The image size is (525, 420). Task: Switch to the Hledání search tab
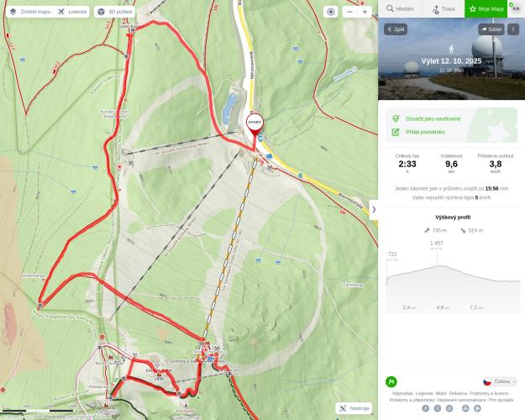click(x=400, y=9)
